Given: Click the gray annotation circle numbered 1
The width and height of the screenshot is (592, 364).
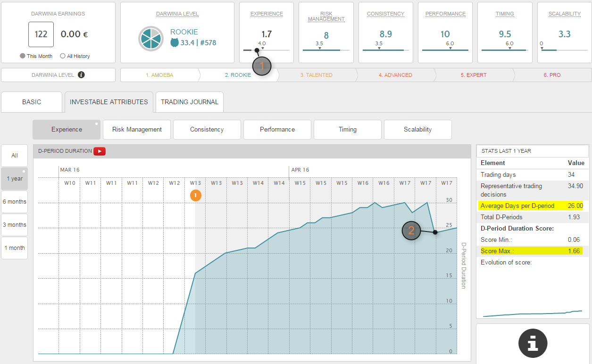Looking at the screenshot, I should coord(262,66).
